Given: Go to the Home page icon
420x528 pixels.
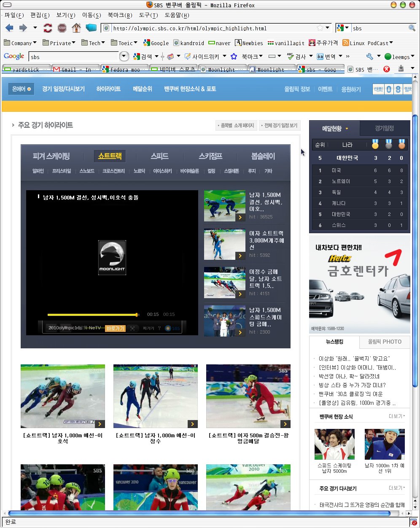Looking at the screenshot, I should 76,28.
